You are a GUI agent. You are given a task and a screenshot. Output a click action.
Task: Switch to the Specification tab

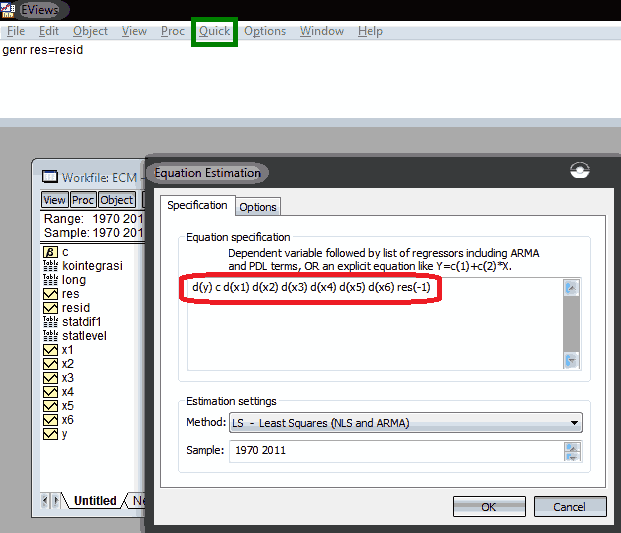point(197,205)
